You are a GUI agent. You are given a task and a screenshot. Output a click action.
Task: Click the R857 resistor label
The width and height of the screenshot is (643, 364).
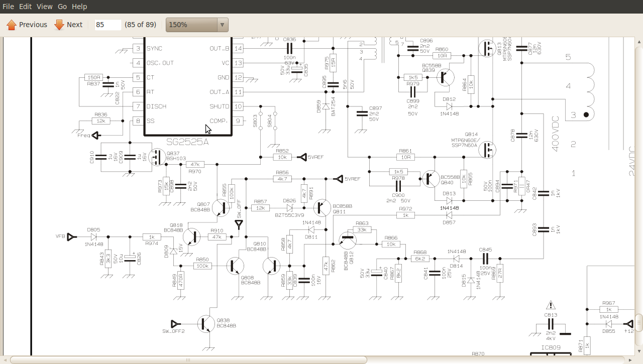(x=260, y=201)
